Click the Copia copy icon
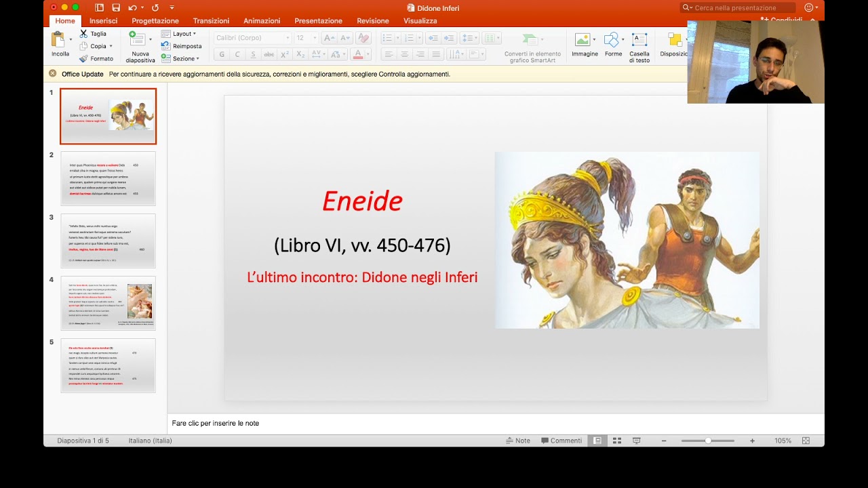 (x=83, y=46)
